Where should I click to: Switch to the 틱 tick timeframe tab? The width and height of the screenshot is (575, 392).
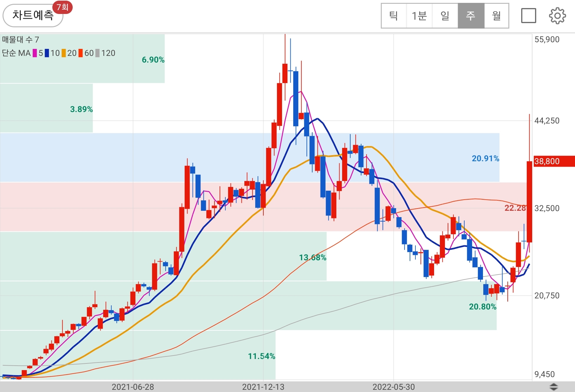coord(394,16)
